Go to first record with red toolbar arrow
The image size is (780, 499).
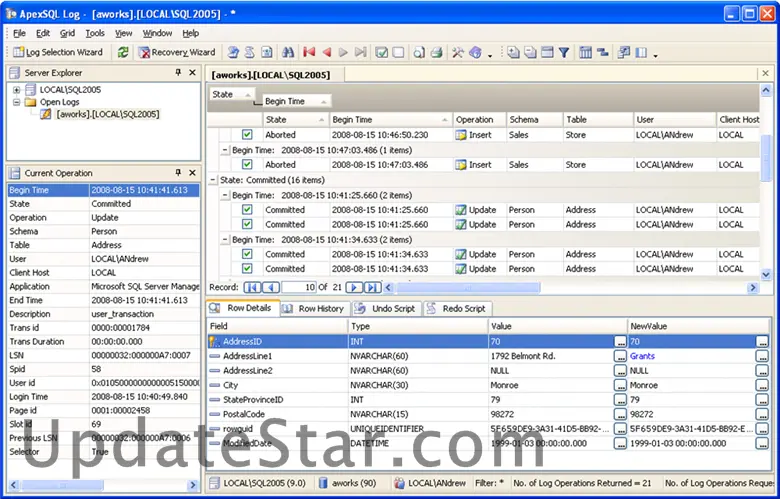(309, 52)
